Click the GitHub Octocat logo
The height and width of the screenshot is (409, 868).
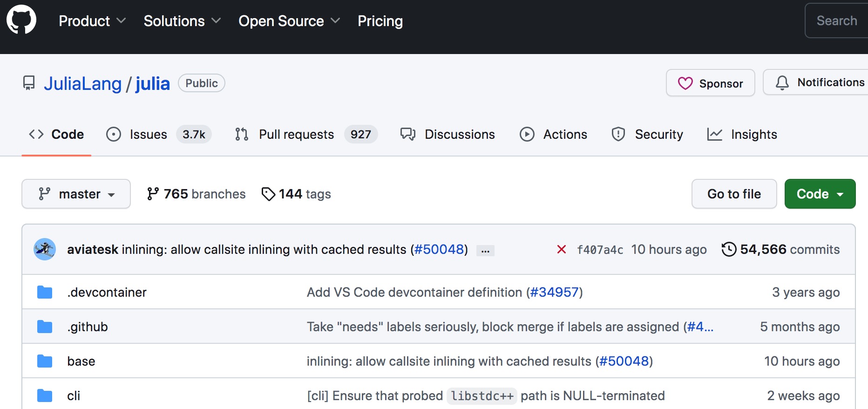pos(21,20)
